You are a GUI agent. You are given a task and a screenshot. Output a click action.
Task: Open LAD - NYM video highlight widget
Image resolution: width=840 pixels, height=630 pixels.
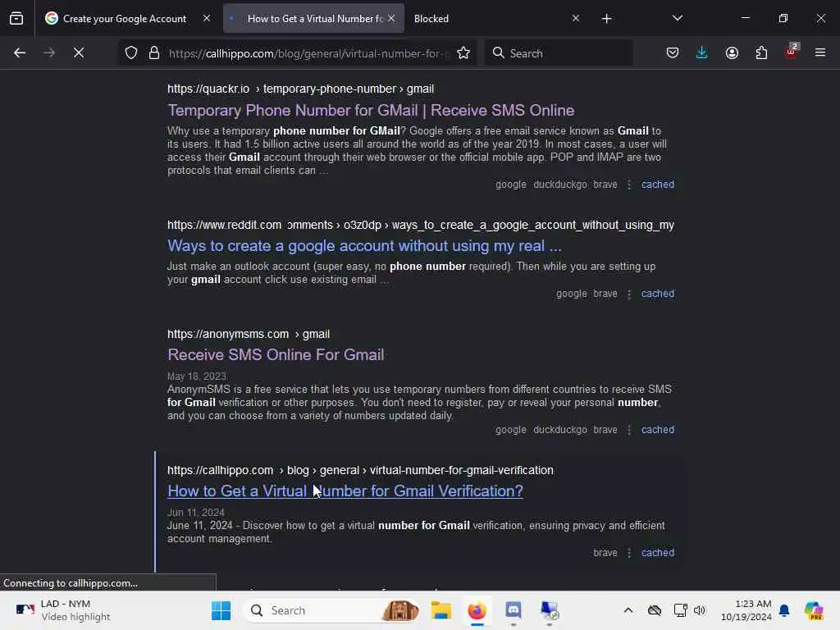click(63, 610)
